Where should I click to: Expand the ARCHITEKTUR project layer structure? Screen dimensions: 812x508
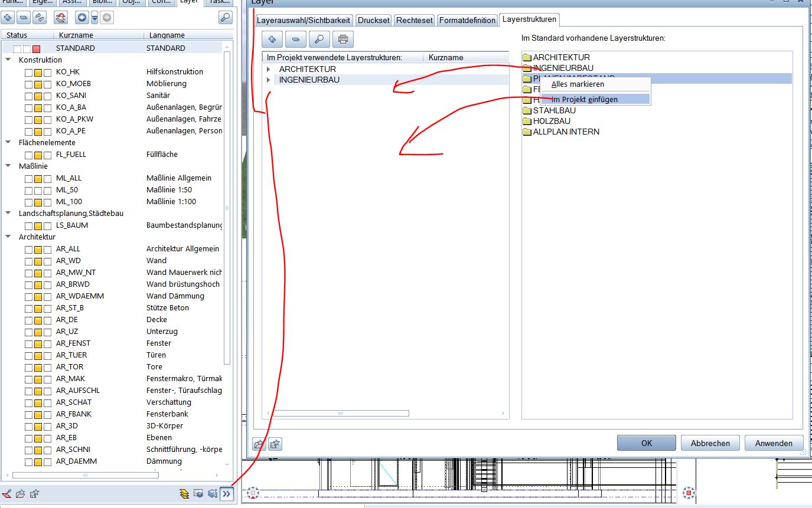[x=269, y=69]
